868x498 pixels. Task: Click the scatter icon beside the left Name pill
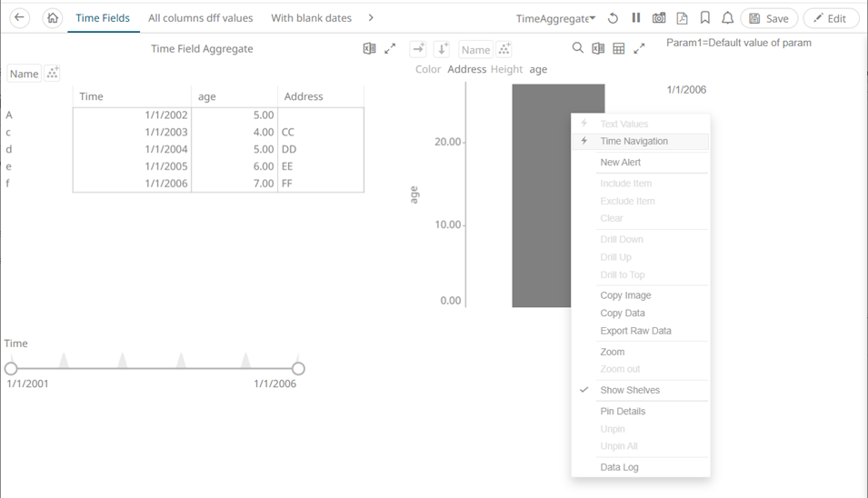click(x=52, y=73)
